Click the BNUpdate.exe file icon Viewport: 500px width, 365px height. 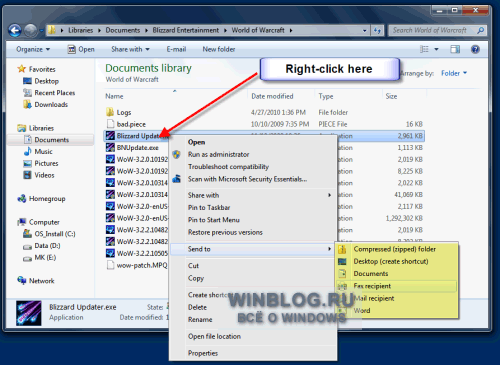pos(110,147)
